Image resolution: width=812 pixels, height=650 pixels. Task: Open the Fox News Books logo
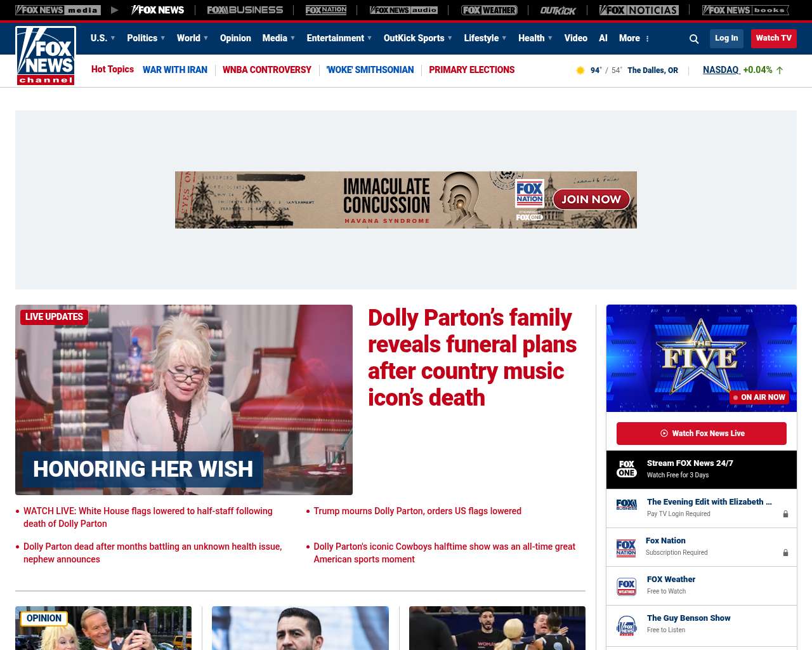[x=745, y=10]
